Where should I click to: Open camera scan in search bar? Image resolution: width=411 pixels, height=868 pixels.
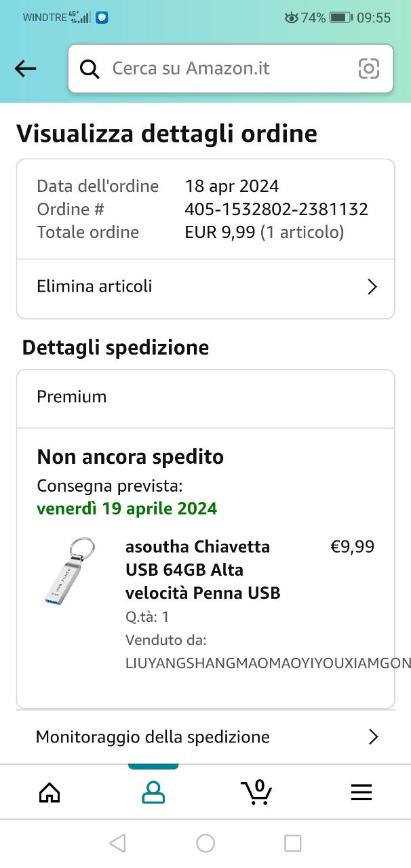coord(368,68)
